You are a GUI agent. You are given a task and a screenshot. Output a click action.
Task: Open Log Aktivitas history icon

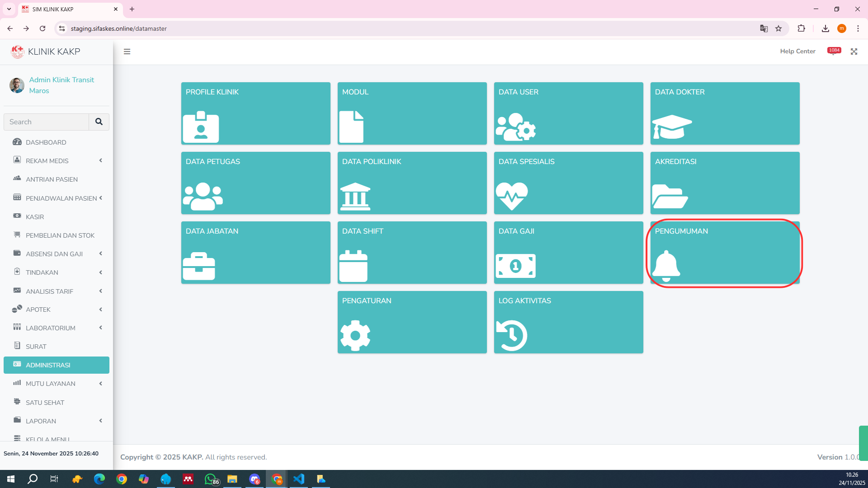[511, 335]
